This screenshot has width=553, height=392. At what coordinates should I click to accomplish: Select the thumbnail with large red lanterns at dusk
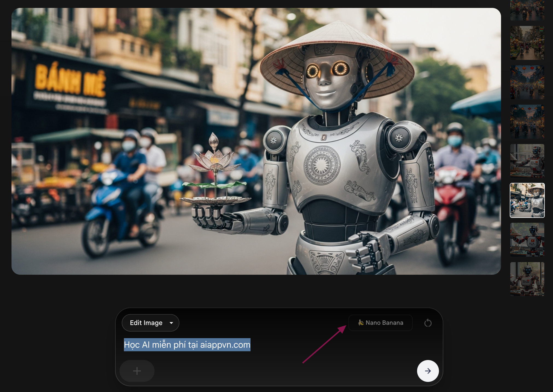tap(527, 82)
